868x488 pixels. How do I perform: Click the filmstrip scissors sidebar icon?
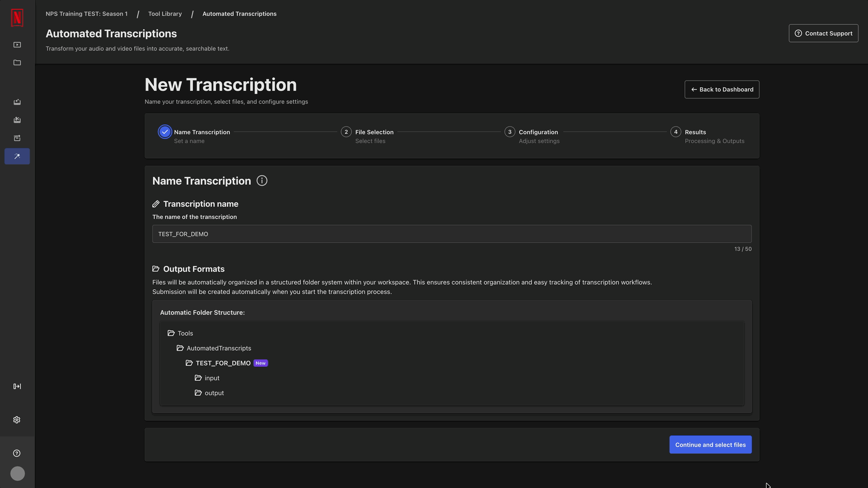17,120
